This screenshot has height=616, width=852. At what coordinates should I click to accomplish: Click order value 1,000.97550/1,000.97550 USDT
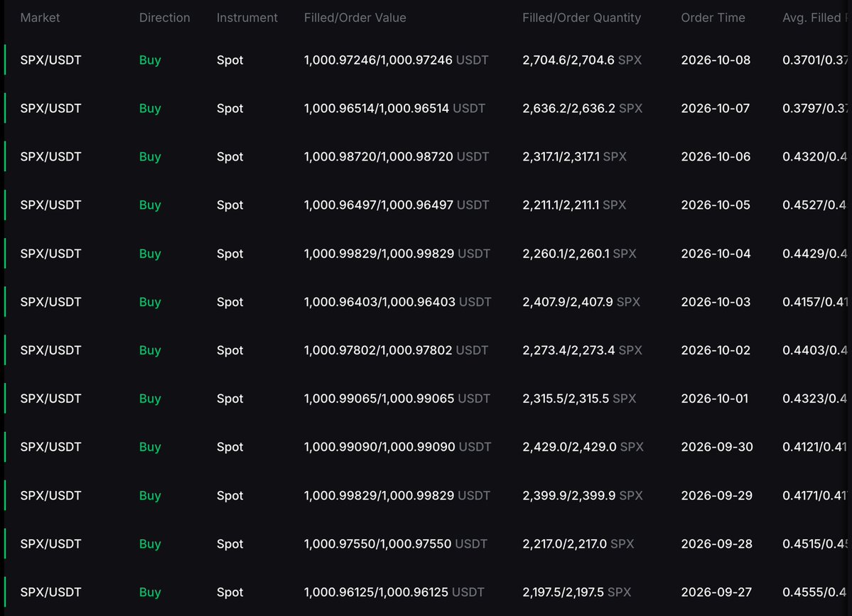tap(396, 544)
